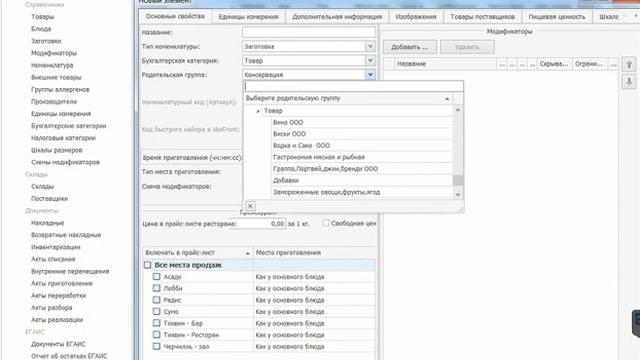
Task: Enable the Тихвин - Бар checkbox
Action: pyautogui.click(x=156, y=323)
